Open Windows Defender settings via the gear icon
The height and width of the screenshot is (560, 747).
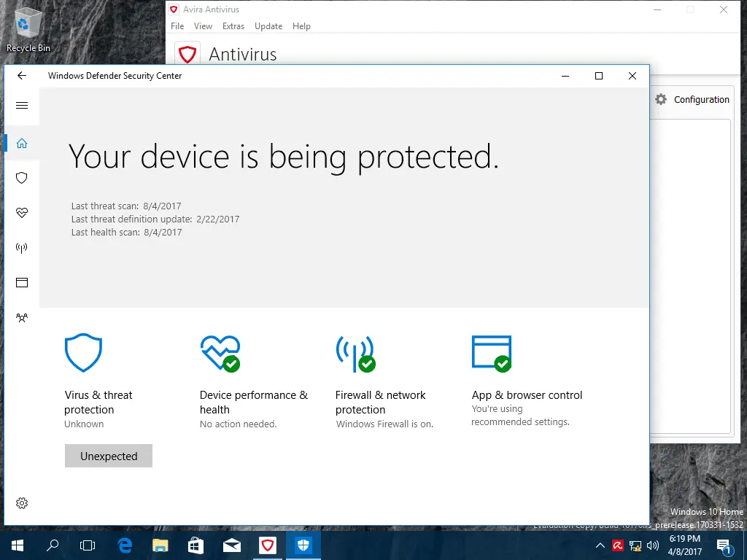pyautogui.click(x=22, y=502)
